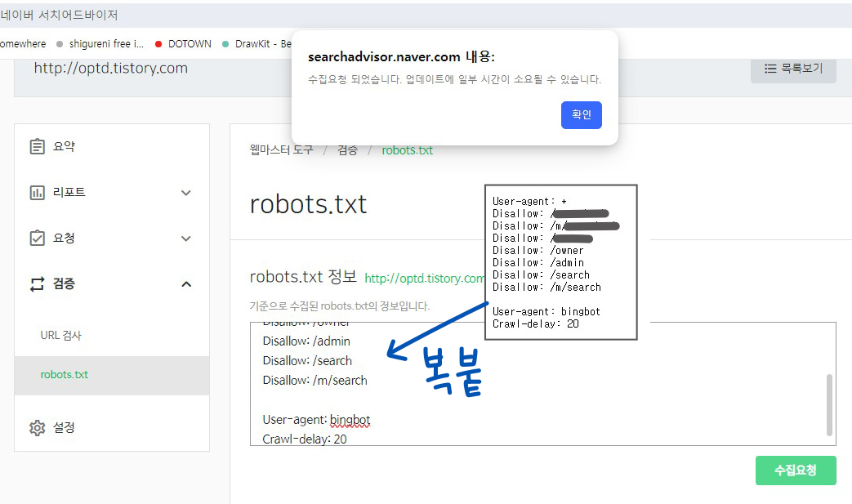
Task: Click the http://optd.tistory.com site header
Action: click(x=111, y=68)
